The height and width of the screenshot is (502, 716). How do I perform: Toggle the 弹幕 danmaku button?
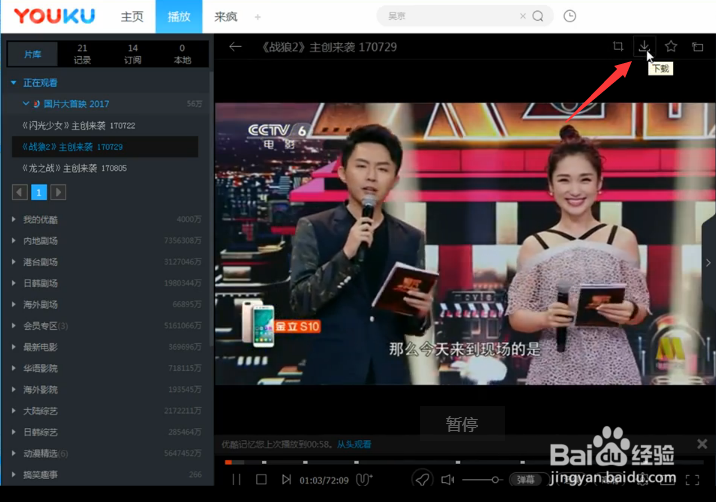point(525,480)
